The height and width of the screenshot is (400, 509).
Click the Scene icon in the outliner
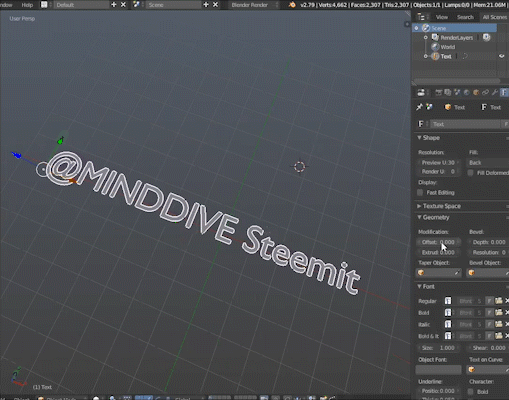click(426, 28)
